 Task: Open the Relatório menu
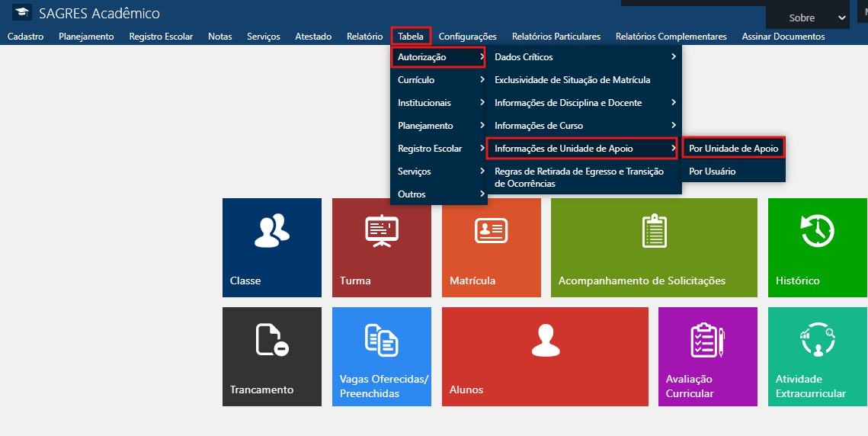(365, 37)
